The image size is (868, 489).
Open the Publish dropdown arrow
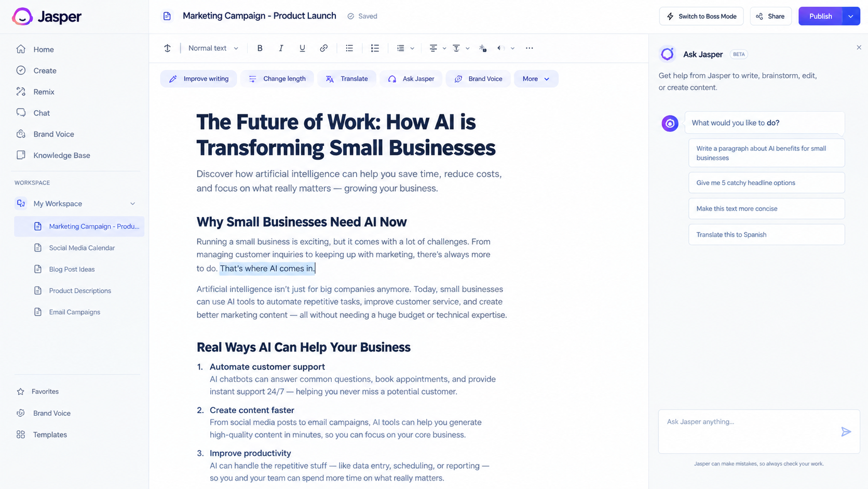851,16
